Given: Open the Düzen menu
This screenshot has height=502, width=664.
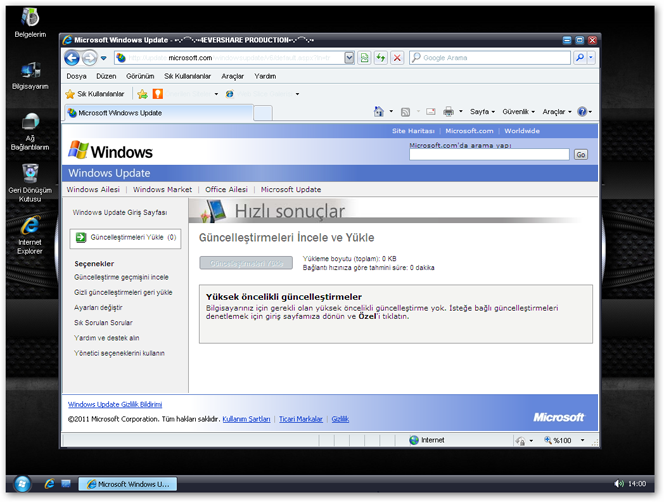Looking at the screenshot, I should coord(106,76).
